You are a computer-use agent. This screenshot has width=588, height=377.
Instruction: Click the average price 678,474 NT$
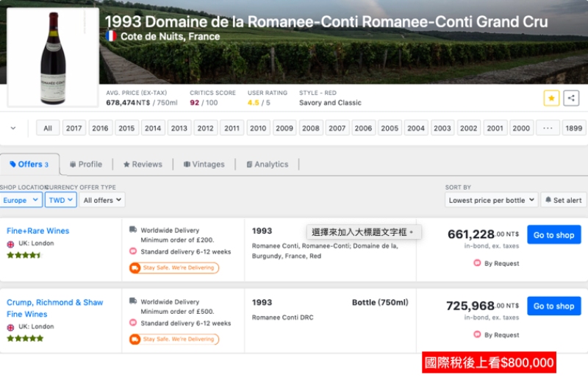pyautogui.click(x=128, y=102)
